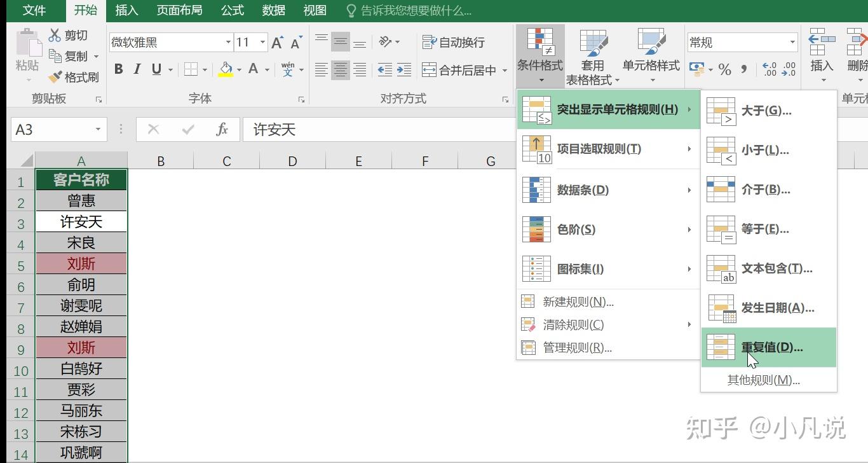Choose Duplicate Values (重复值) rule
Image resolution: width=868 pixels, height=463 pixels.
(x=769, y=347)
